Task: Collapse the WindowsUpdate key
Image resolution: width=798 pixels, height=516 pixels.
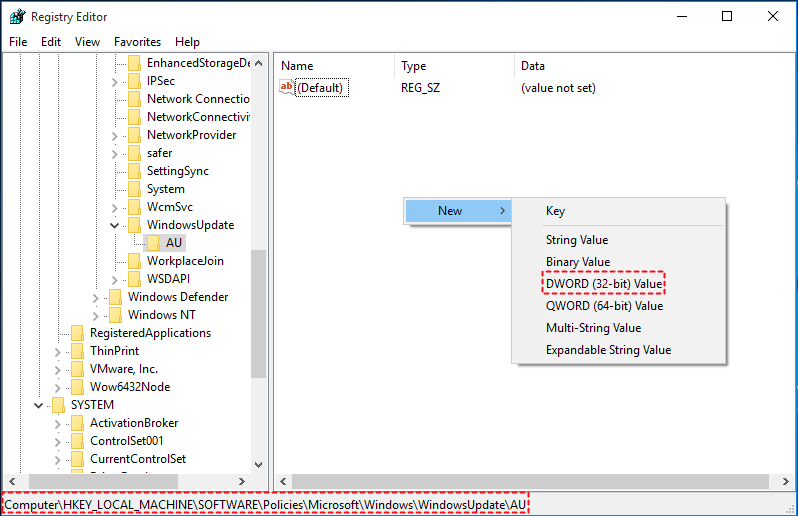Action: pyautogui.click(x=115, y=225)
